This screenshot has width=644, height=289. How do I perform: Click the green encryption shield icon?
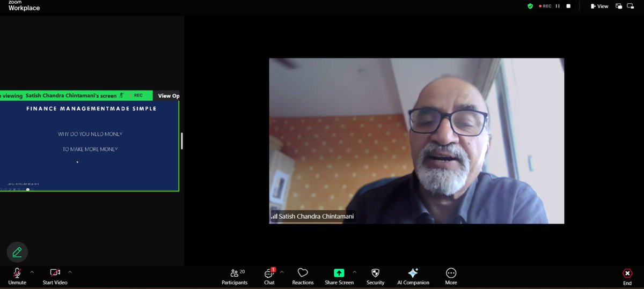(x=530, y=6)
